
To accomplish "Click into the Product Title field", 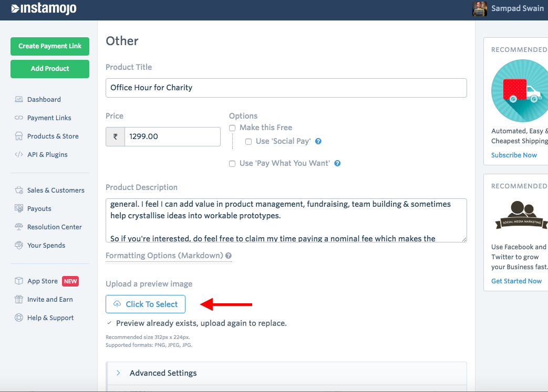I will tap(286, 88).
